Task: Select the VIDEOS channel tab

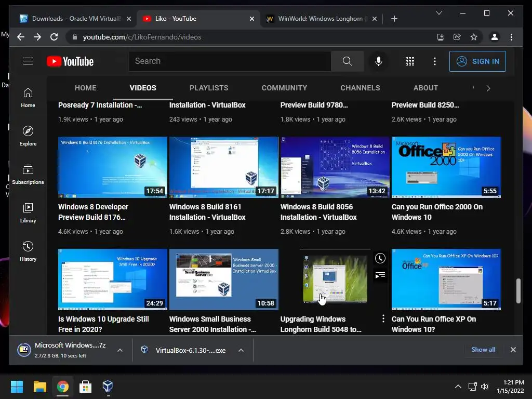Action: pos(143,88)
